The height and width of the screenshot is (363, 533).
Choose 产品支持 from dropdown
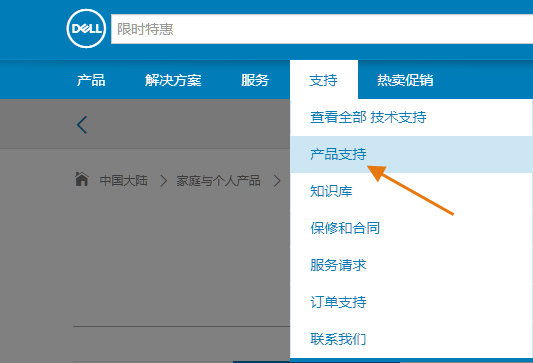(411, 154)
